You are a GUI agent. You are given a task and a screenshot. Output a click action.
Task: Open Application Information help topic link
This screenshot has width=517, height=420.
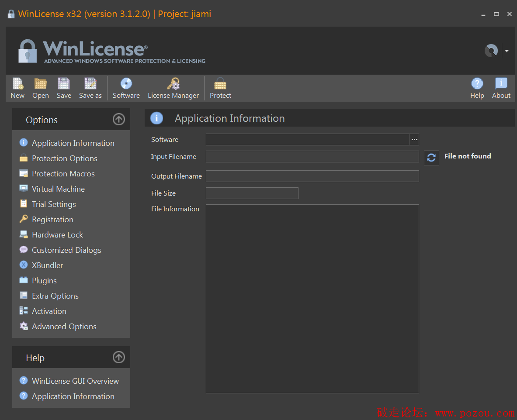73,396
